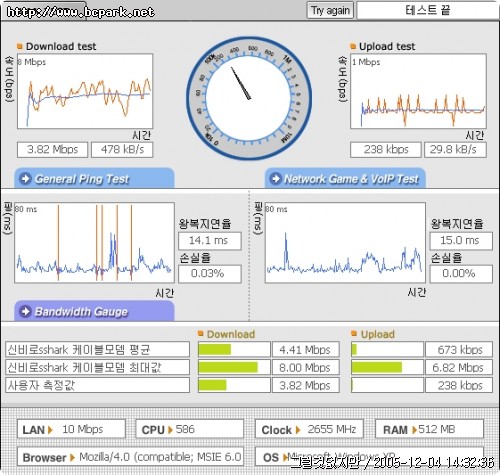Click arrow icon on General Ping Test
Viewport: 500px width, 475px height.
click(x=25, y=179)
